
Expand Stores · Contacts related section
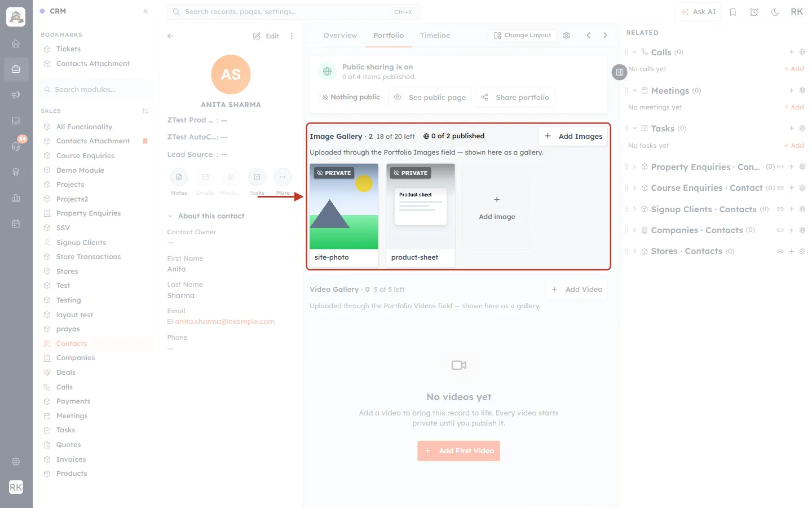(634, 252)
